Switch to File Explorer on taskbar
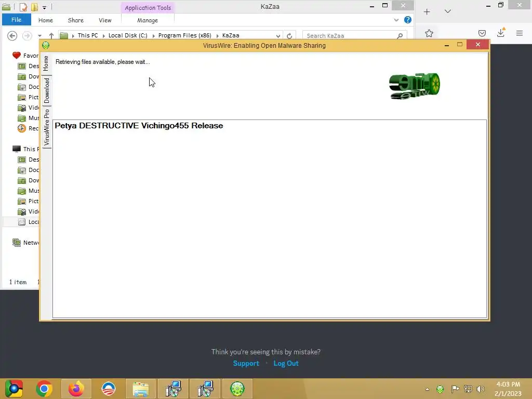This screenshot has width=532, height=399. click(140, 389)
